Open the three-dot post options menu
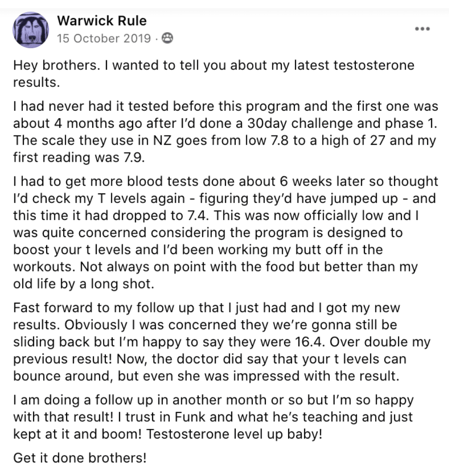Image resolution: width=449 pixels, height=476 pixels. (x=422, y=29)
